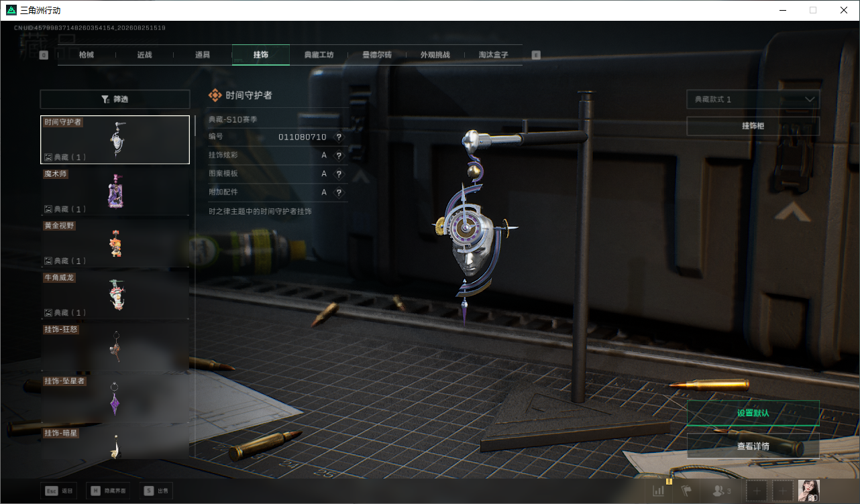
Task: Open the bar chart stats icon
Action: click(x=659, y=491)
